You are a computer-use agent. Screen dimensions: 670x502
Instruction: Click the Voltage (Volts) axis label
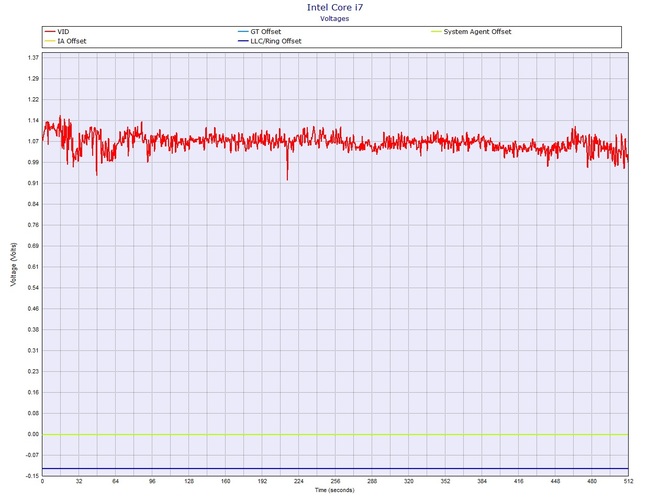(x=14, y=264)
